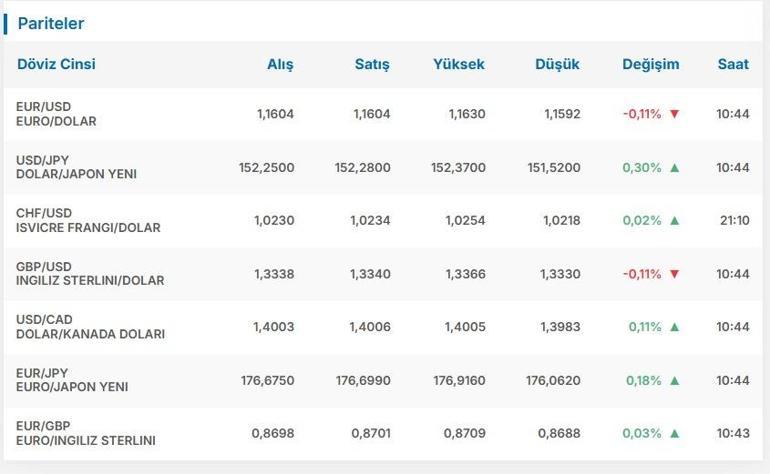Click the red down arrow in EUR/USD row
770x474 pixels.
coord(674,114)
